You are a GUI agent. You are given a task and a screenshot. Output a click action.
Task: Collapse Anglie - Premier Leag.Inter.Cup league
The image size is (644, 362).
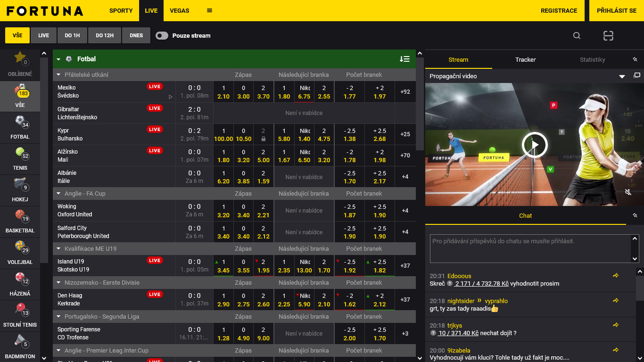tap(59, 351)
